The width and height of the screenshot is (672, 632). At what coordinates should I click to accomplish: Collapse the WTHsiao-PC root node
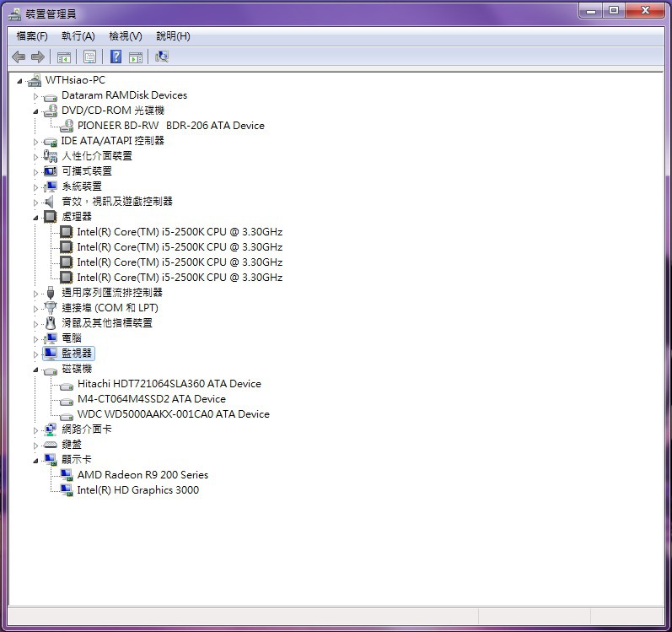point(19,81)
